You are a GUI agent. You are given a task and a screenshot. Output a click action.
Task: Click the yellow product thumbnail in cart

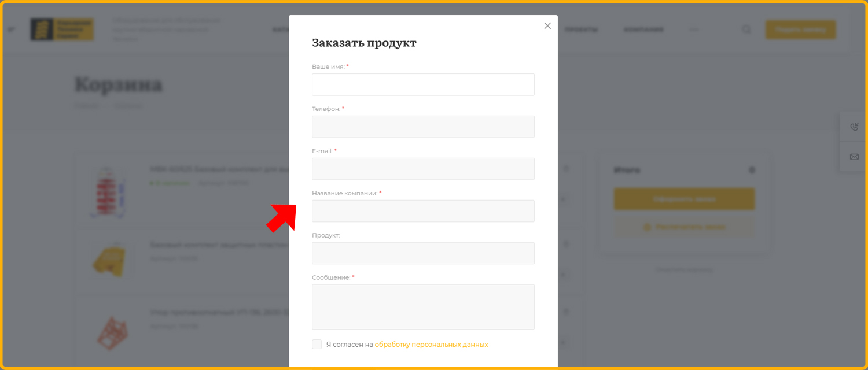108,260
